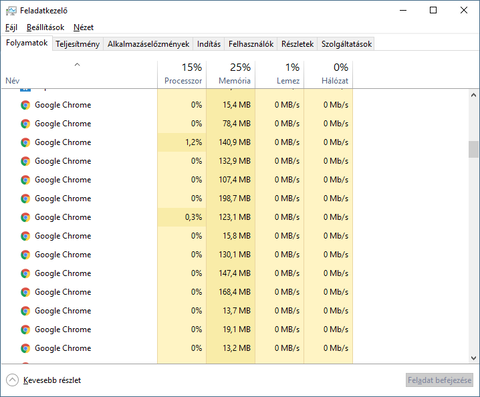The width and height of the screenshot is (480, 397).
Task: Click Chrome icon of the 13,2 MB process
Action: (x=25, y=348)
